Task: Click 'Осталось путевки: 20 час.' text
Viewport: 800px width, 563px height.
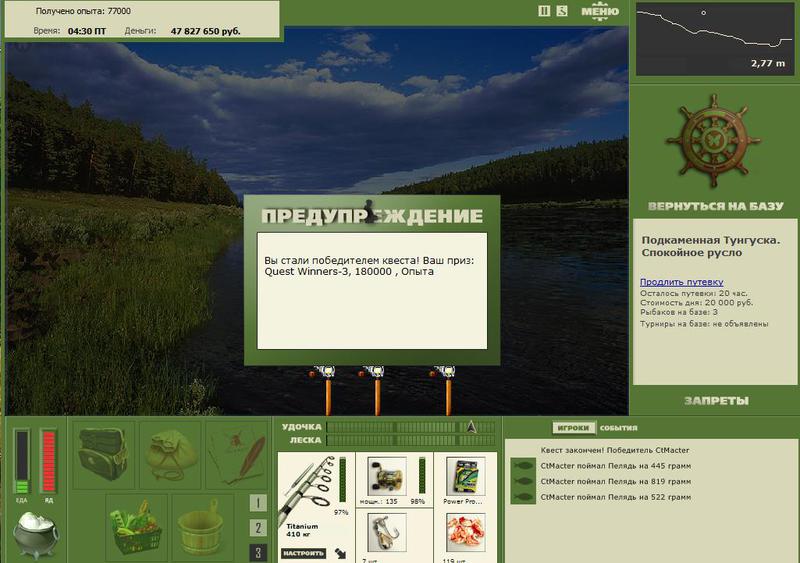Action: [x=693, y=293]
